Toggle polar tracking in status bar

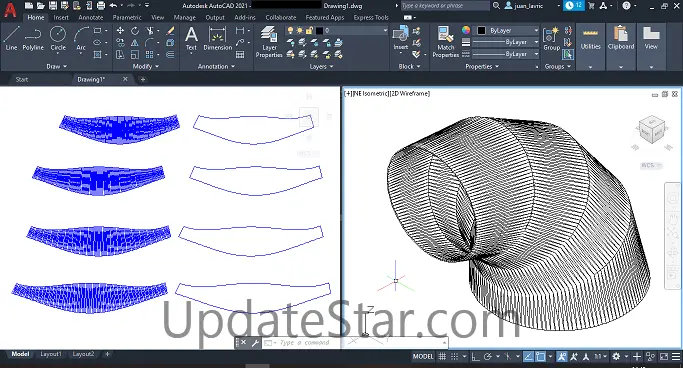(x=487, y=357)
